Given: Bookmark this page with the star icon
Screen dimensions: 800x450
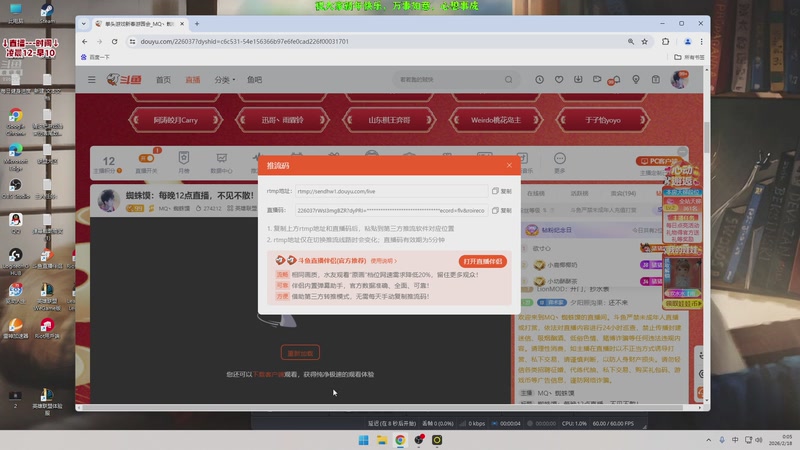Looking at the screenshot, I should coord(644,41).
